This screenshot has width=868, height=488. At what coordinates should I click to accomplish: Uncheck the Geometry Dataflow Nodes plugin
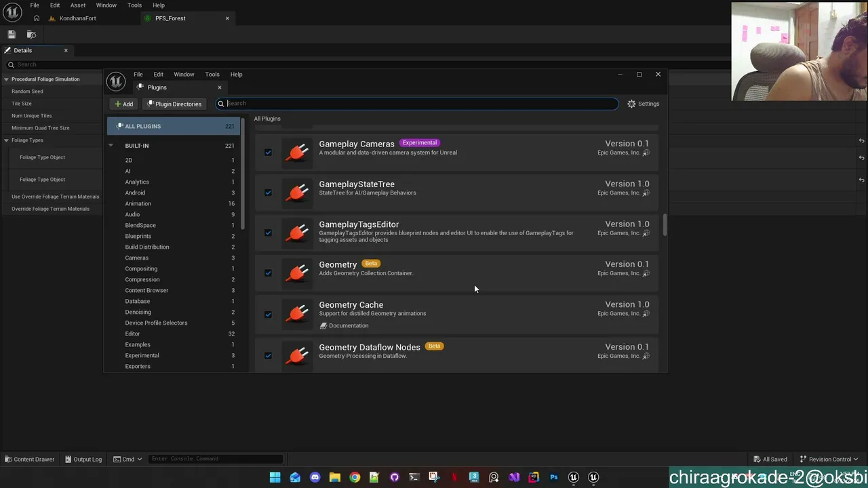(x=268, y=356)
